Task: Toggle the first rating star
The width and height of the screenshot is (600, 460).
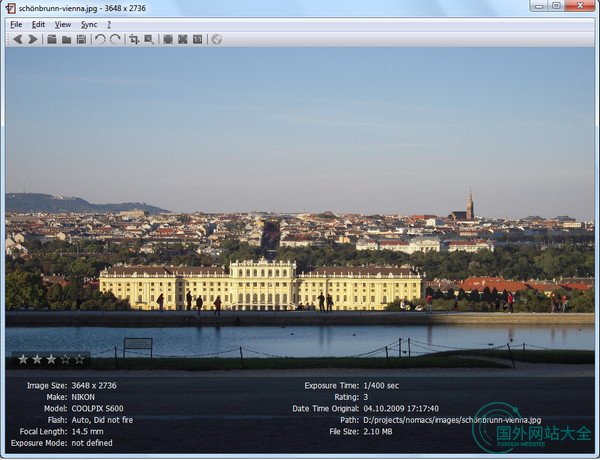Action: point(22,358)
